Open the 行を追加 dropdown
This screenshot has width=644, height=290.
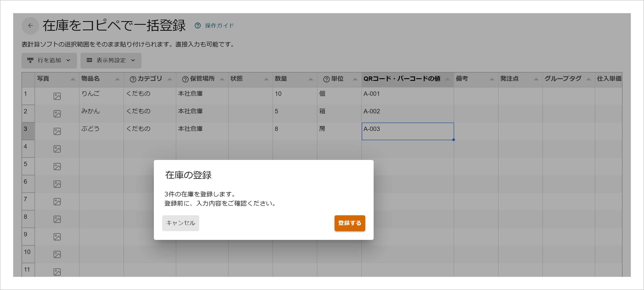coord(49,60)
